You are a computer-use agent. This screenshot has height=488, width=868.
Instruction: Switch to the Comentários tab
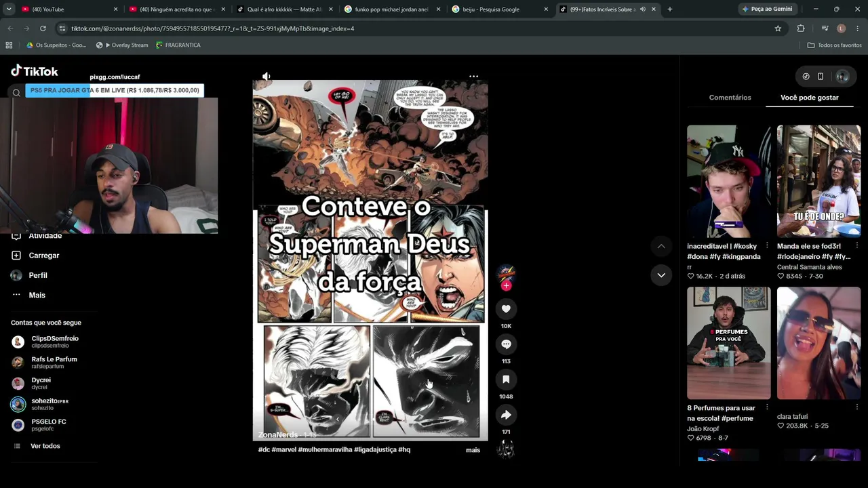(730, 98)
